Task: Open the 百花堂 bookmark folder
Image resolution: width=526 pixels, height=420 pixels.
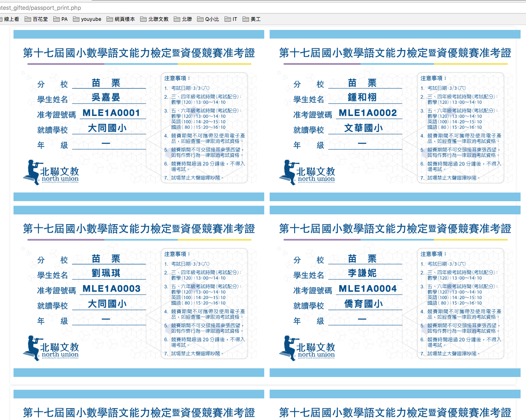Action: 36,19
